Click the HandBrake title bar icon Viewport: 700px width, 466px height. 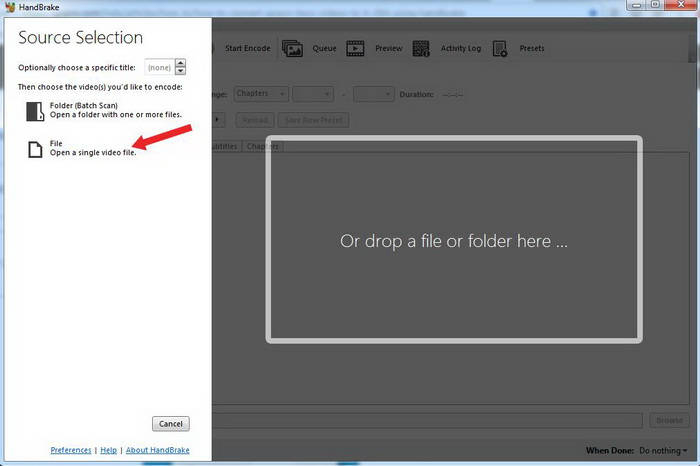point(10,7)
